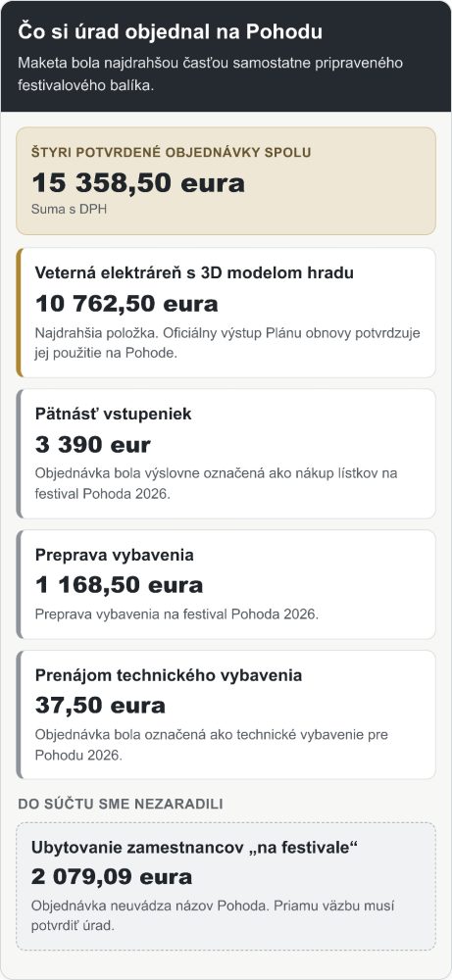Select the amount 37,50 eura

(100, 706)
